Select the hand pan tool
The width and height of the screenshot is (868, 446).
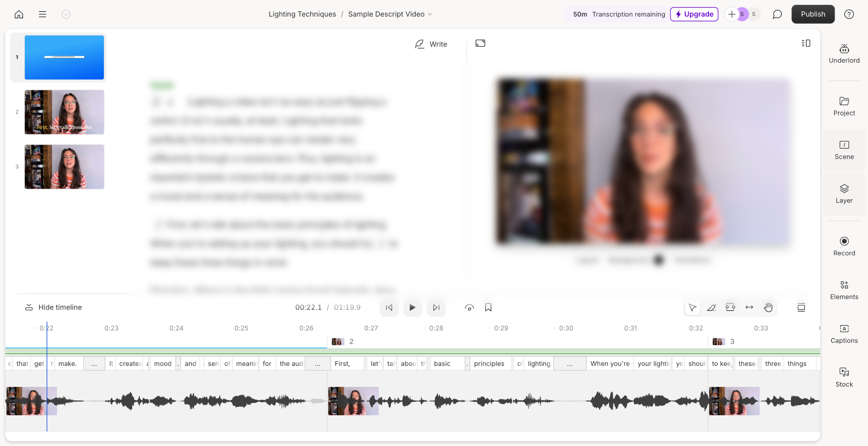point(768,308)
